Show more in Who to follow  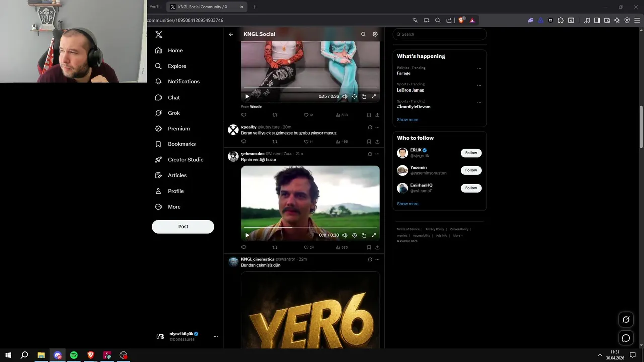408,204
